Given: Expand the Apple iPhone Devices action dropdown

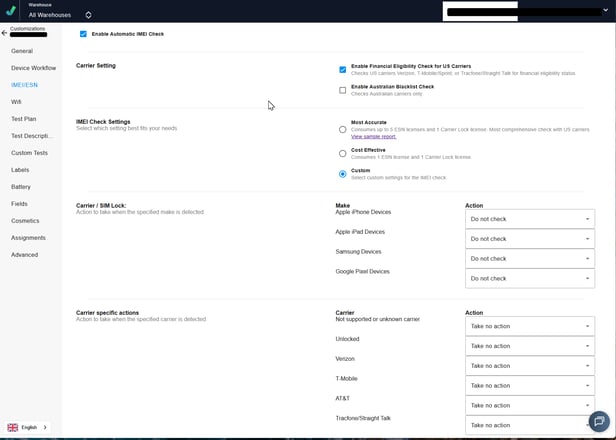Looking at the screenshot, I should [x=530, y=219].
